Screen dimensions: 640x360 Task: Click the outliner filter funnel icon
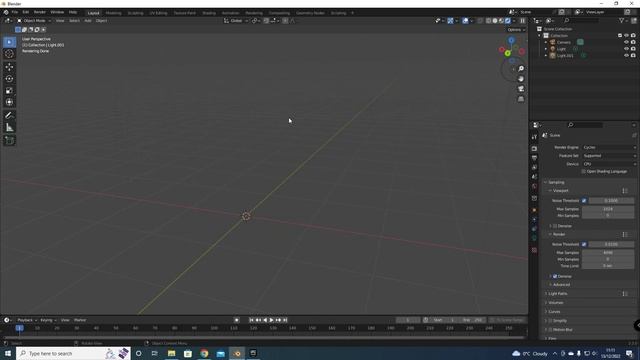[x=621, y=20]
